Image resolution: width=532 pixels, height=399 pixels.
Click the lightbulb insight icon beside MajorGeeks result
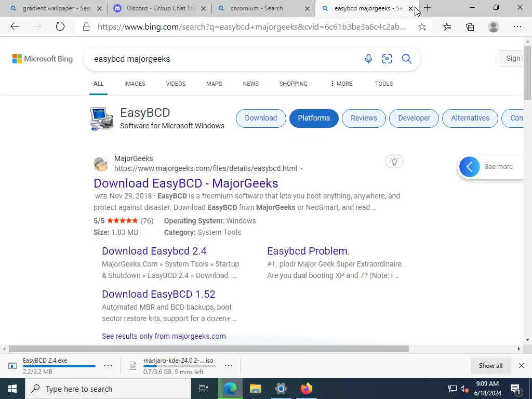coord(394,162)
